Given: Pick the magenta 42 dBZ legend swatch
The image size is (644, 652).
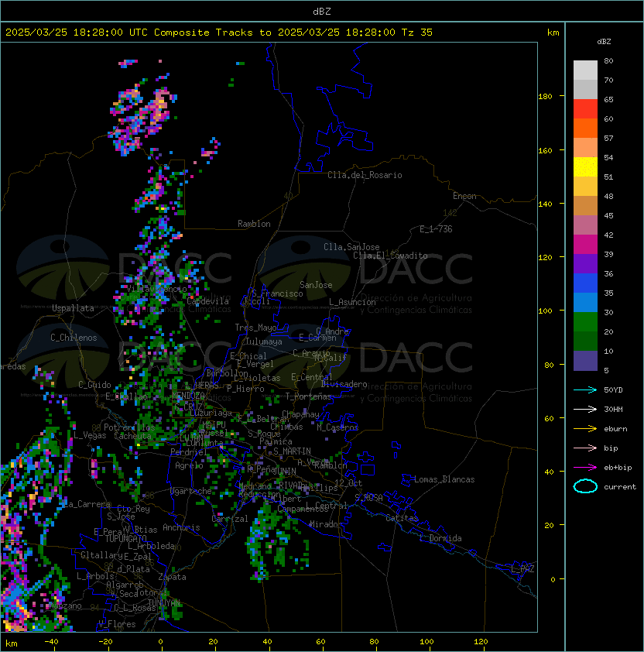Looking at the screenshot, I should click(x=585, y=244).
